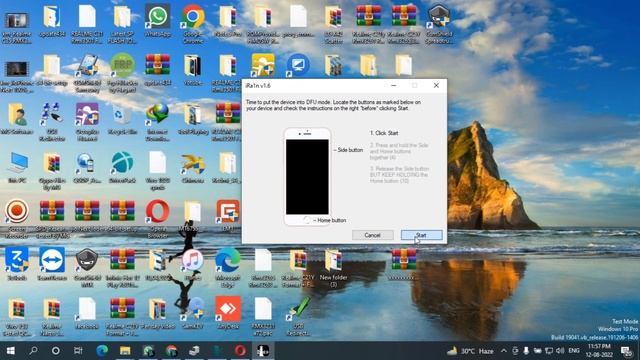The height and width of the screenshot is (360, 640).
Task: Open the 30°C Haze weather widget
Action: pos(470,351)
